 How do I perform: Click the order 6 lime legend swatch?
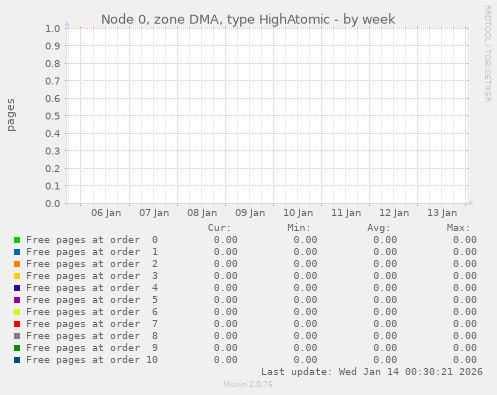click(17, 312)
